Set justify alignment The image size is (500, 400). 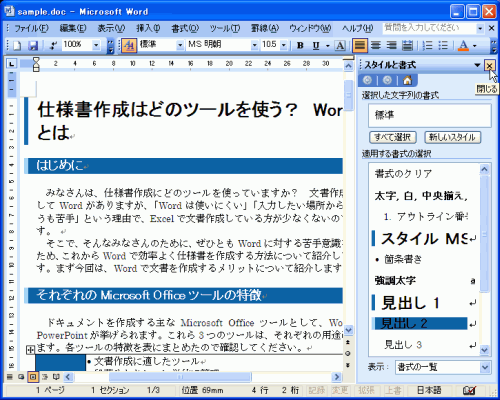pyautogui.click(x=360, y=45)
